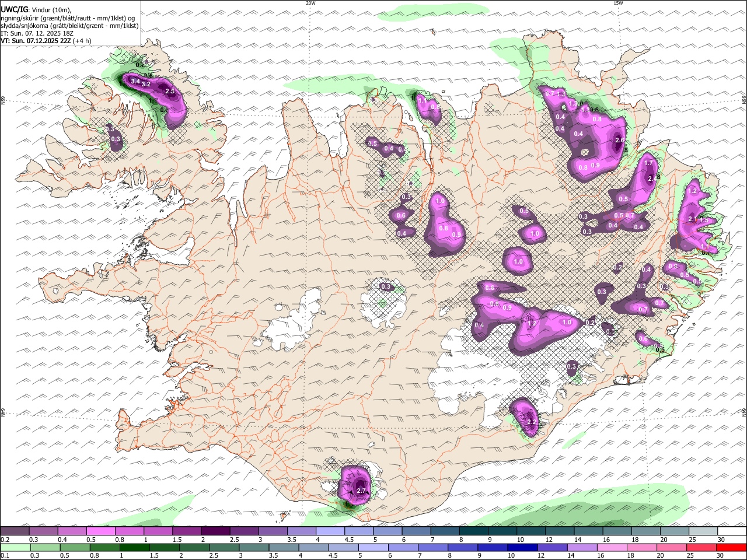This screenshot has height=560, width=747.
Task: Click the "rigning/skúrir" legend description line
Action: [x=68, y=17]
